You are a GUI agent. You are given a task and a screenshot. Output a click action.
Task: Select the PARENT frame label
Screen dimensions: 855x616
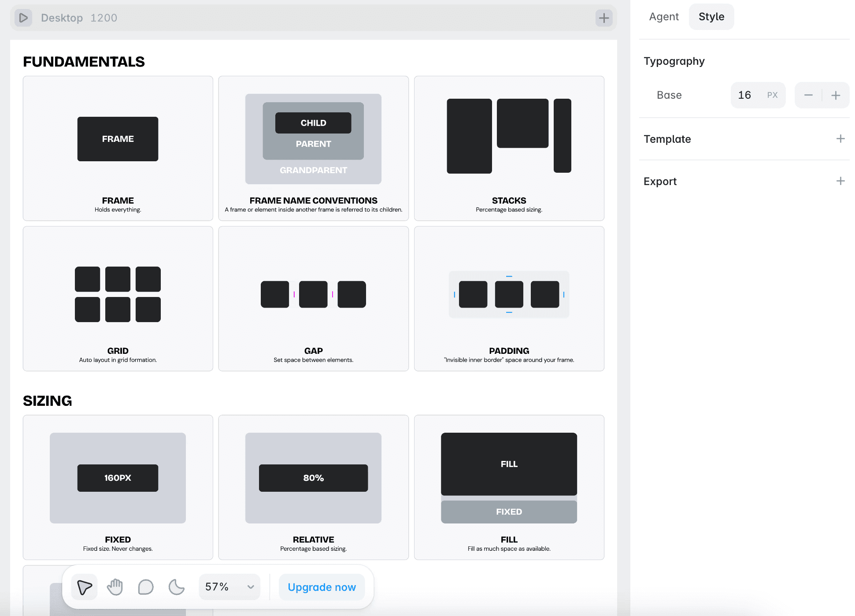point(313,144)
